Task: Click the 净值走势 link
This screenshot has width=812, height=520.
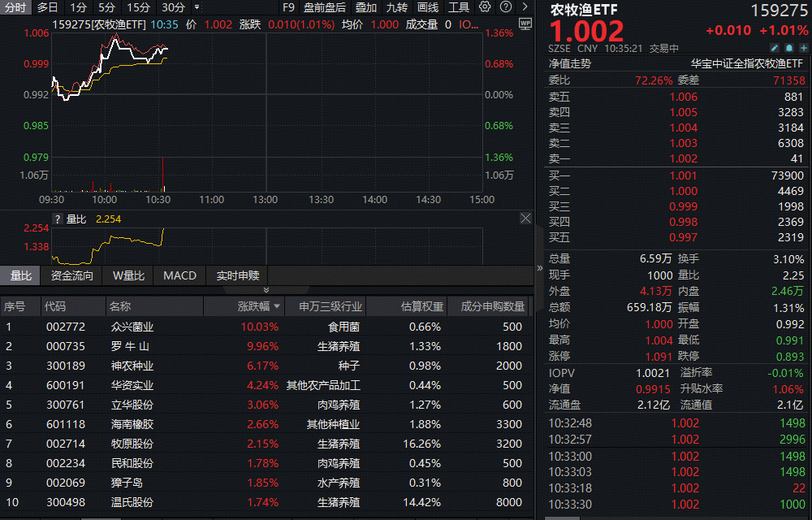Action: click(x=570, y=63)
